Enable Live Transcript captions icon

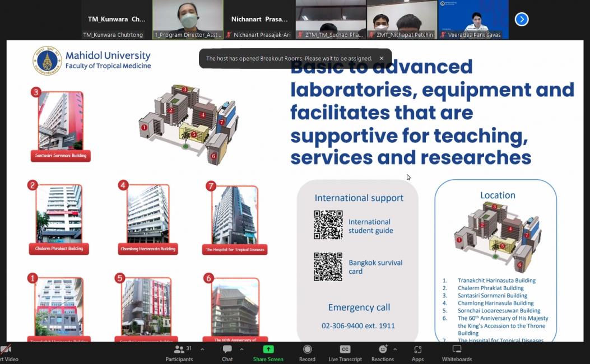coord(345,349)
